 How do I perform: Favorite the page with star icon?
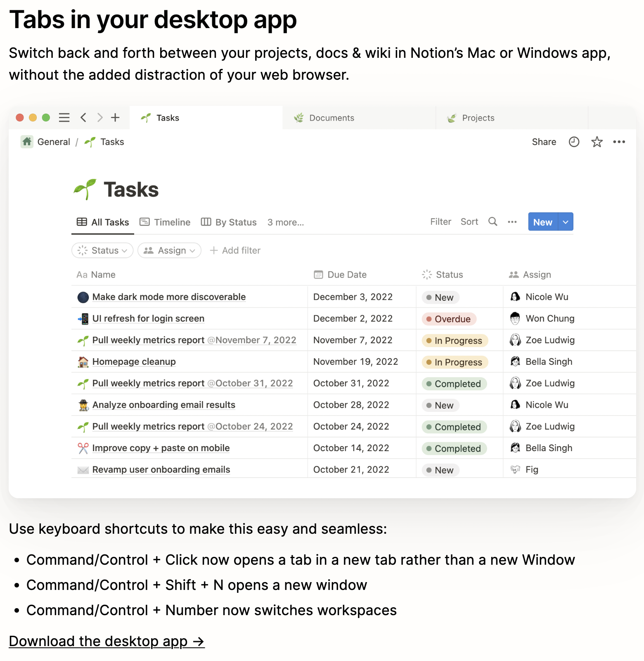[597, 142]
